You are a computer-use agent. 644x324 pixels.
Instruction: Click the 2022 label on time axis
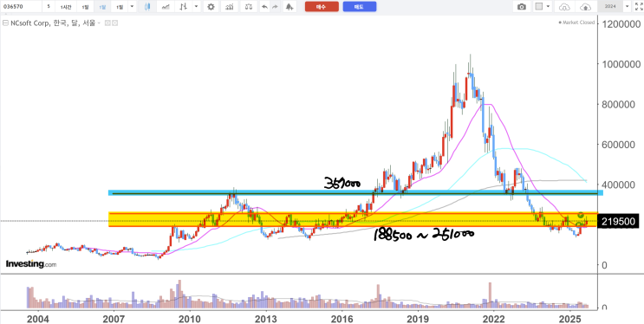point(493,318)
